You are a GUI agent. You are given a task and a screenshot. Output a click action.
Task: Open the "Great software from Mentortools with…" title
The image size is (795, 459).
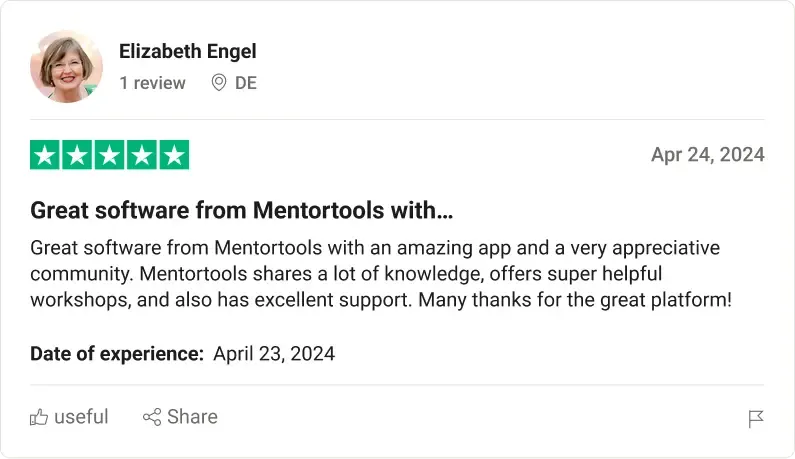coord(242,210)
